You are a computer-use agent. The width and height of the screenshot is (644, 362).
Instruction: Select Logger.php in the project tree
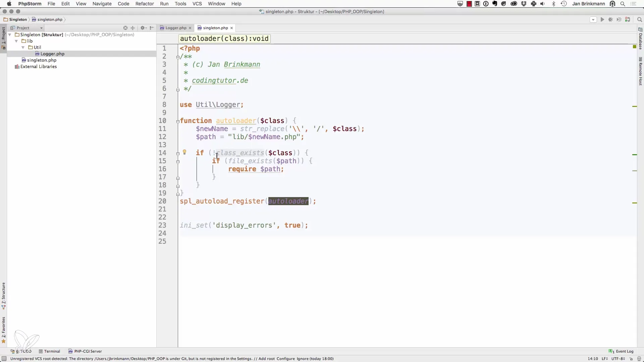[52, 54]
